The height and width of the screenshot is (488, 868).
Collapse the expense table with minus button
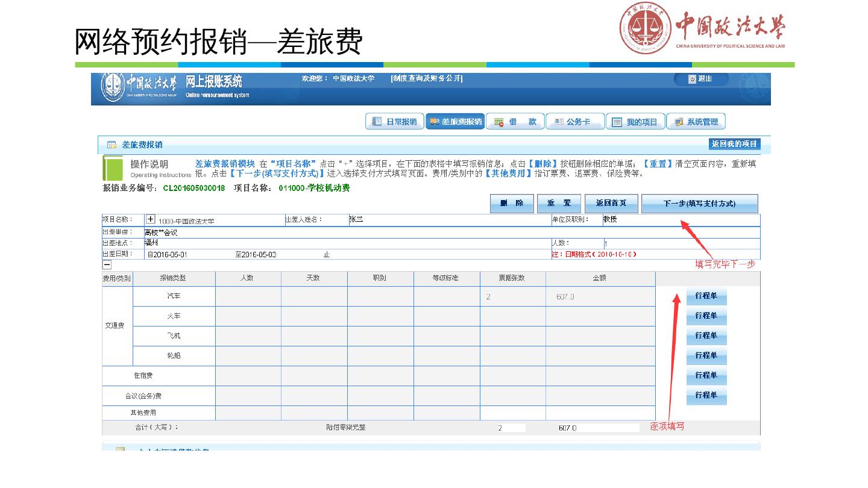[x=107, y=264]
